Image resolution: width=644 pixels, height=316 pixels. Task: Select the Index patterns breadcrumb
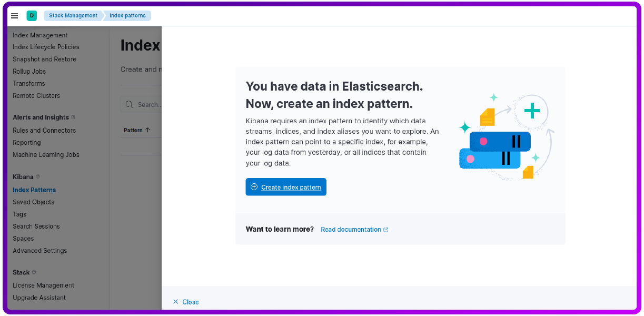127,16
